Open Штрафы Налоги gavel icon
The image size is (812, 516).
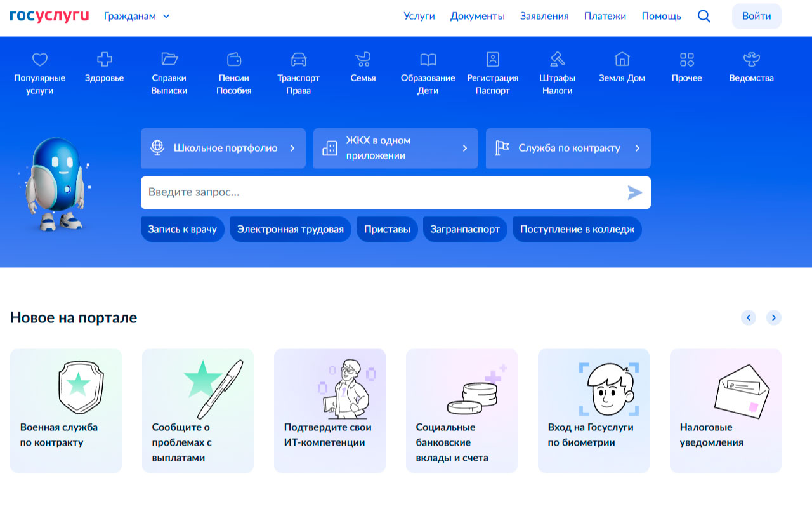pos(558,59)
